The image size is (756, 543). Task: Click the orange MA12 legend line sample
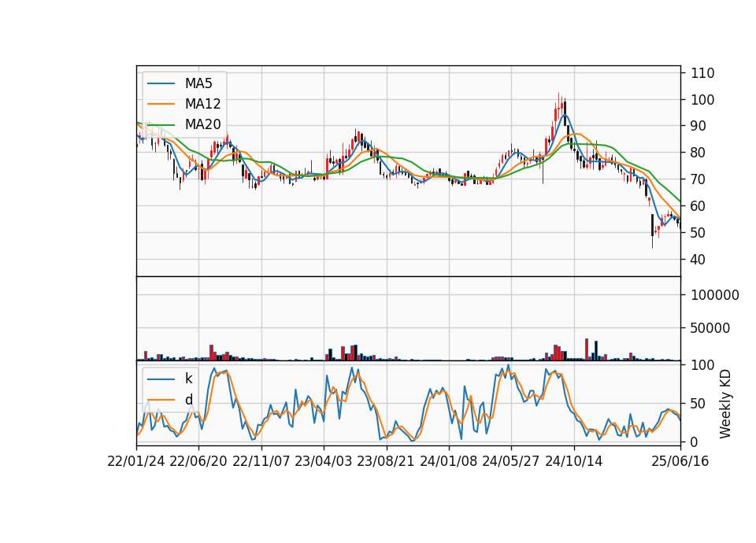pyautogui.click(x=161, y=104)
